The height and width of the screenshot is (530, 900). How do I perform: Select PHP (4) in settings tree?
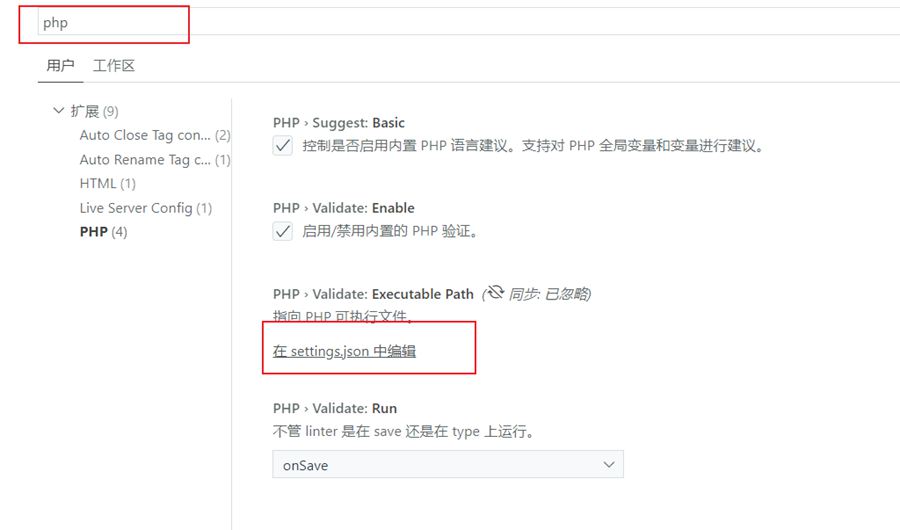pyautogui.click(x=103, y=231)
